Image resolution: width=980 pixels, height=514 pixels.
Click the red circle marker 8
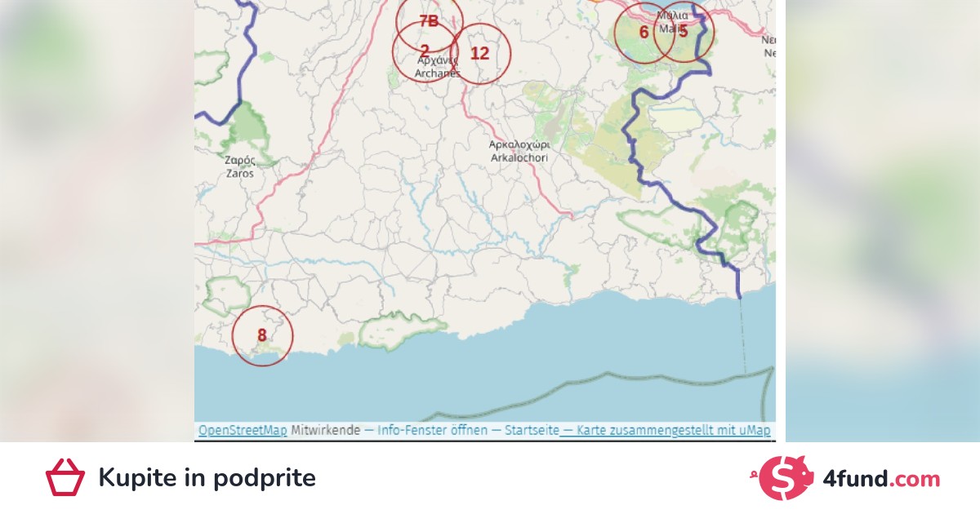(262, 335)
